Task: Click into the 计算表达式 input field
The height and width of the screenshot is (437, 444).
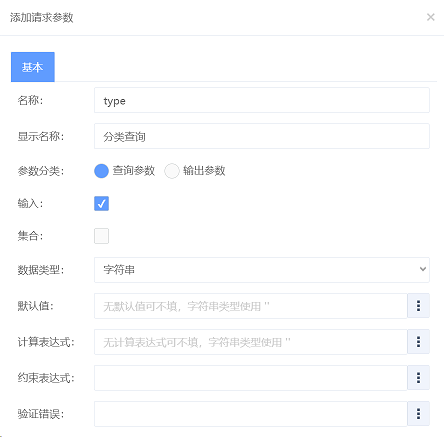Action: pos(251,342)
